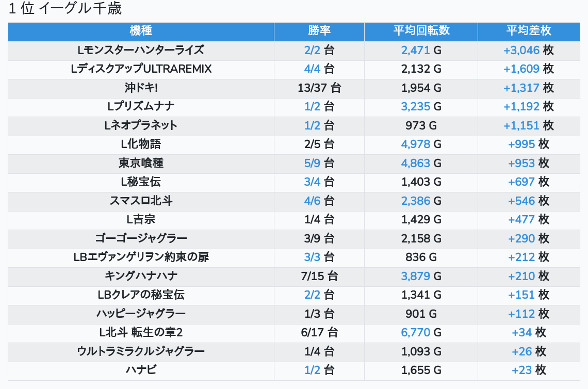Click the +23 difference value for ハナビ
The image size is (588, 389).
(x=521, y=370)
